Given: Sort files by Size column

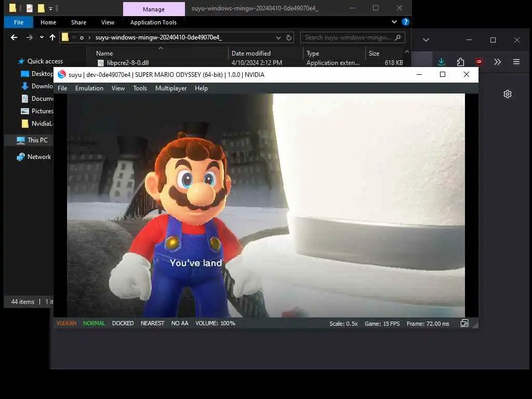Looking at the screenshot, I should click(x=374, y=54).
